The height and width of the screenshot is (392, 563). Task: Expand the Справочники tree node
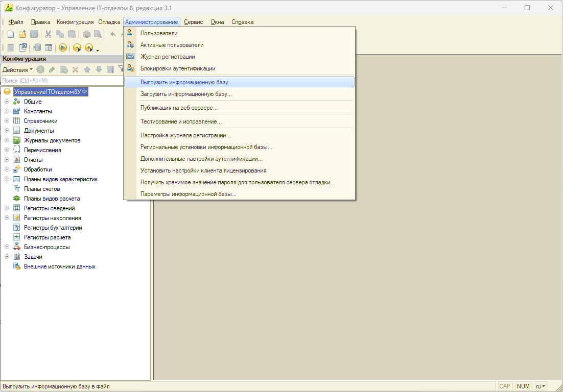(7, 121)
